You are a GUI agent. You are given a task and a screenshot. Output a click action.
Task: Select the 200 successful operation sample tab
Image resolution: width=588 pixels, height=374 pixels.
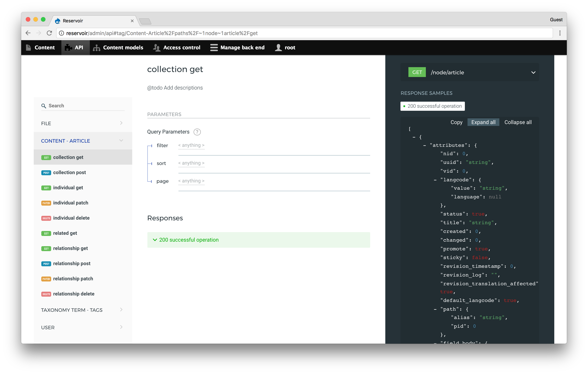[432, 106]
